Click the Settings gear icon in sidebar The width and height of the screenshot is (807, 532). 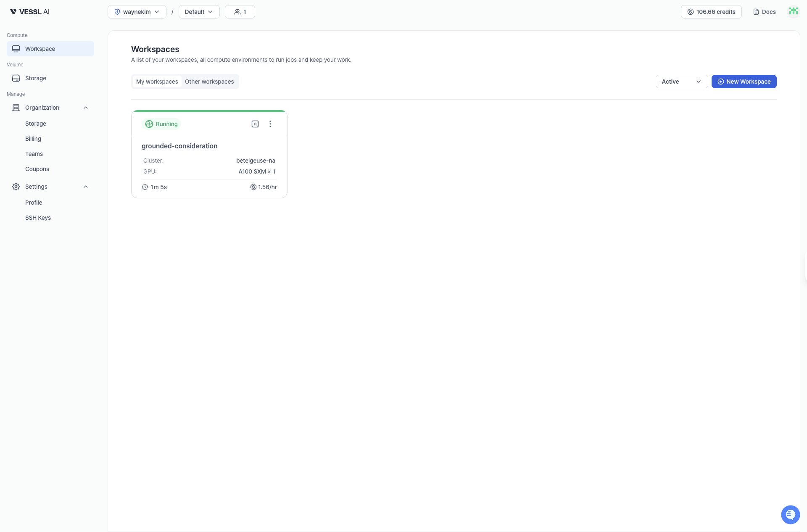16,187
